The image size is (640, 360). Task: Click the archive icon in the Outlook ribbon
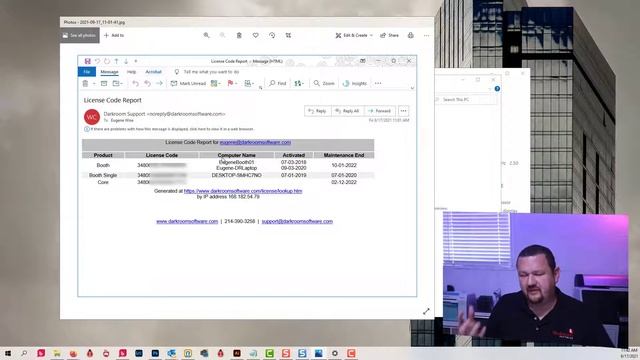pyautogui.click(x=104, y=83)
